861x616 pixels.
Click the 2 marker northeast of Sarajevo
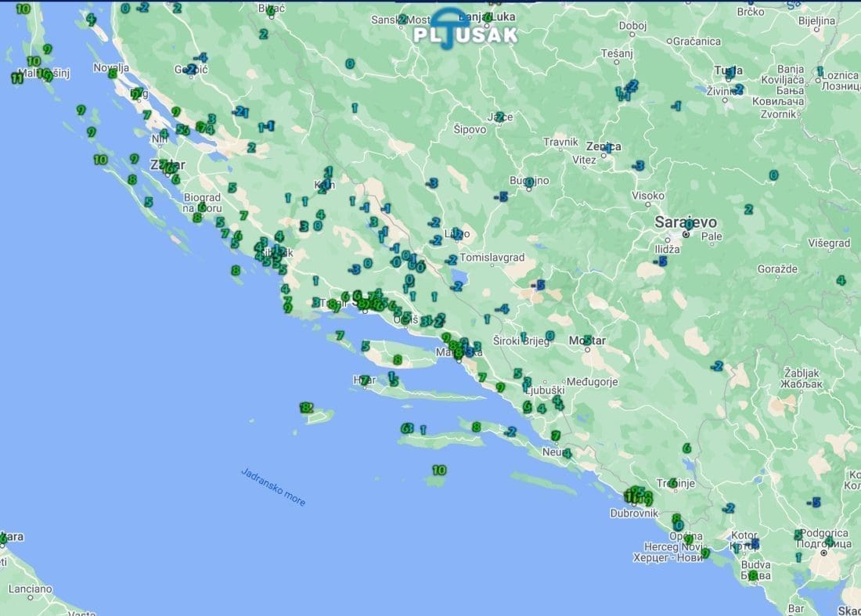coord(748,209)
